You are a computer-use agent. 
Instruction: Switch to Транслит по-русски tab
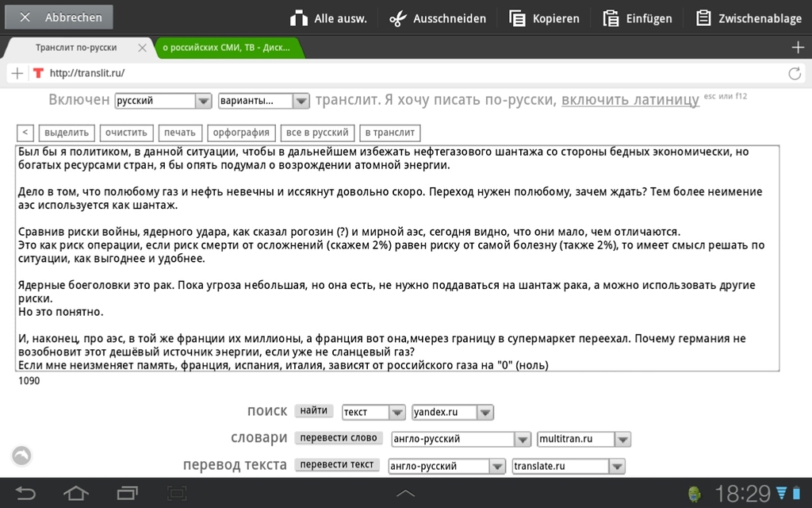tap(76, 48)
